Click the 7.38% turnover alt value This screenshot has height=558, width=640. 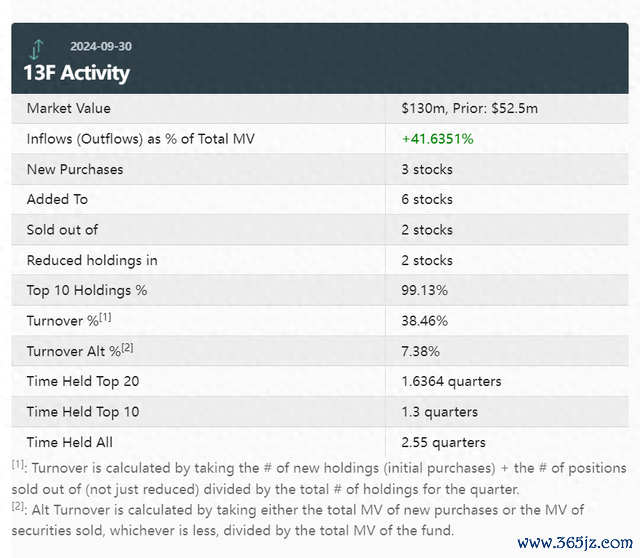420,351
